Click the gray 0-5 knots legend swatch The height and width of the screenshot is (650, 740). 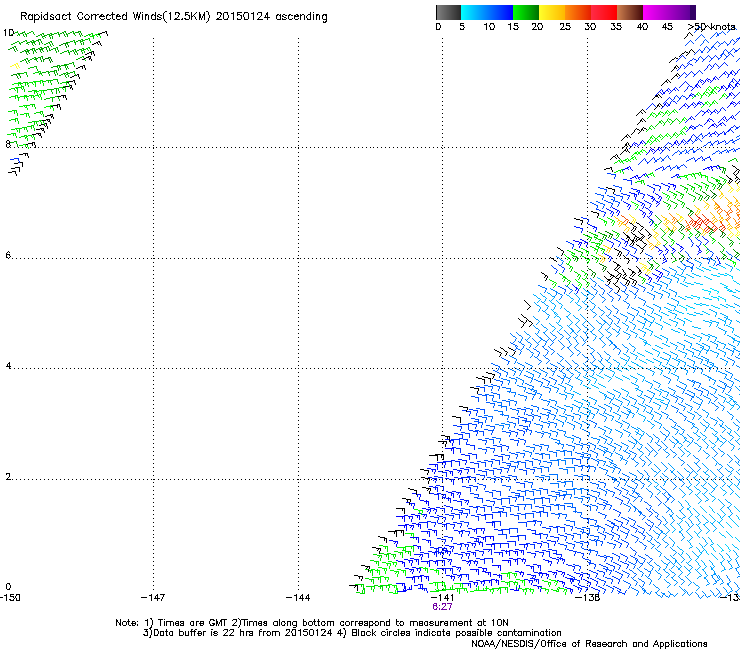[448, 12]
